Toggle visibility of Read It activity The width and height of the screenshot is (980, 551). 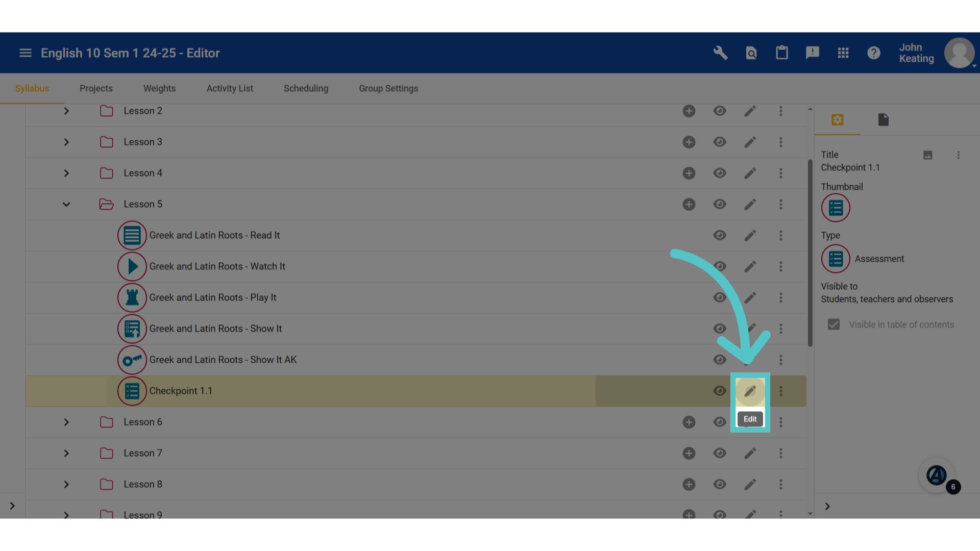click(720, 235)
